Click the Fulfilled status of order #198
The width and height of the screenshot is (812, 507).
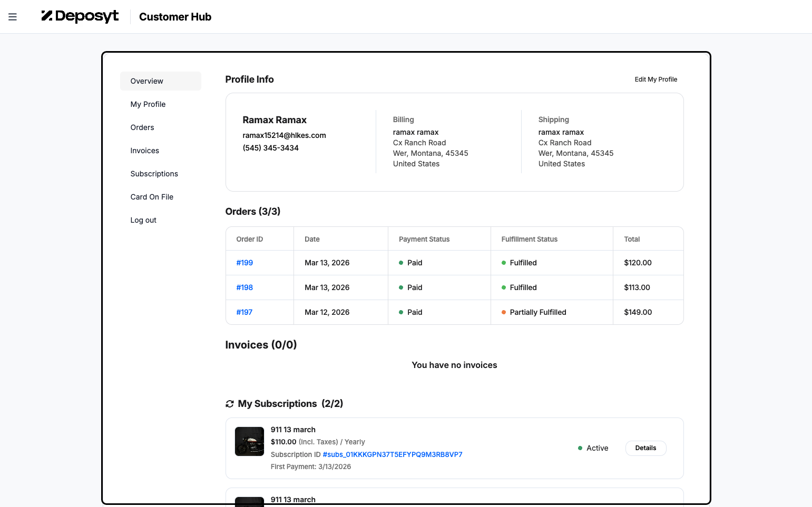click(x=523, y=287)
